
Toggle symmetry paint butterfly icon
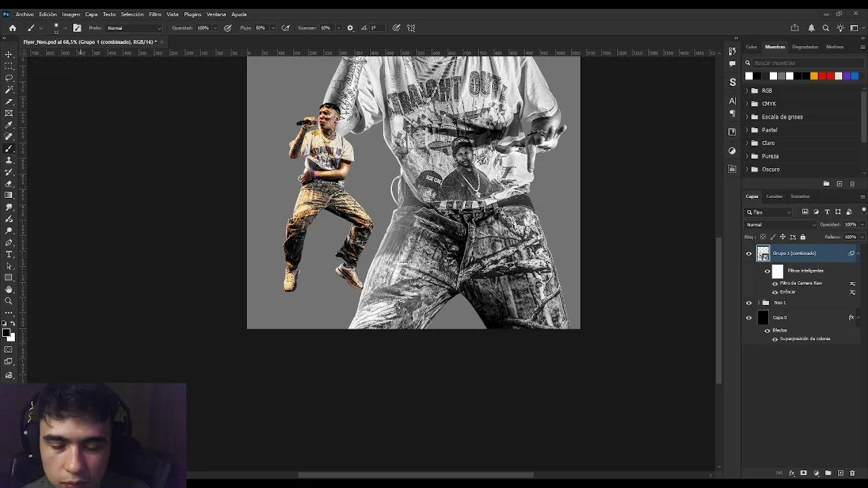tap(411, 28)
